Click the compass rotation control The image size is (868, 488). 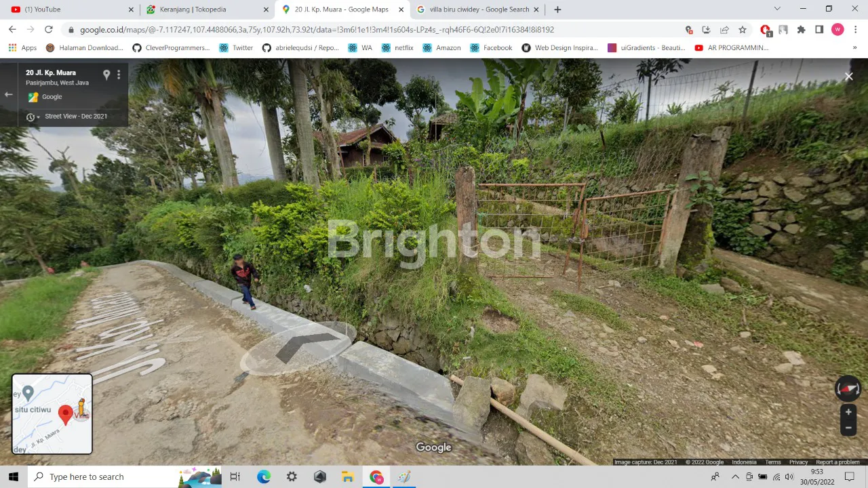pos(848,389)
